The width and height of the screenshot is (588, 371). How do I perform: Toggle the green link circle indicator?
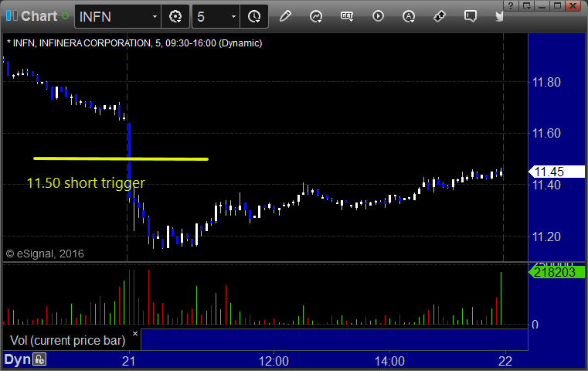[x=65, y=16]
